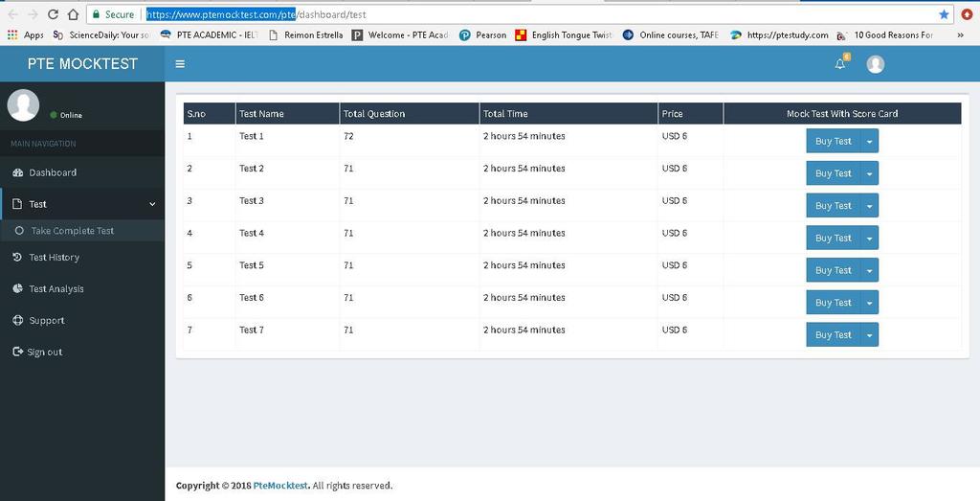Open dropdown arrow for Test 7 Buy Test
This screenshot has height=501, width=980.
coord(869,334)
